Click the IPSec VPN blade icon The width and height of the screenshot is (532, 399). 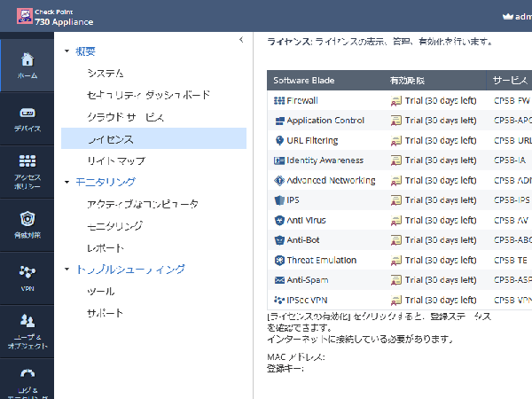pos(279,301)
